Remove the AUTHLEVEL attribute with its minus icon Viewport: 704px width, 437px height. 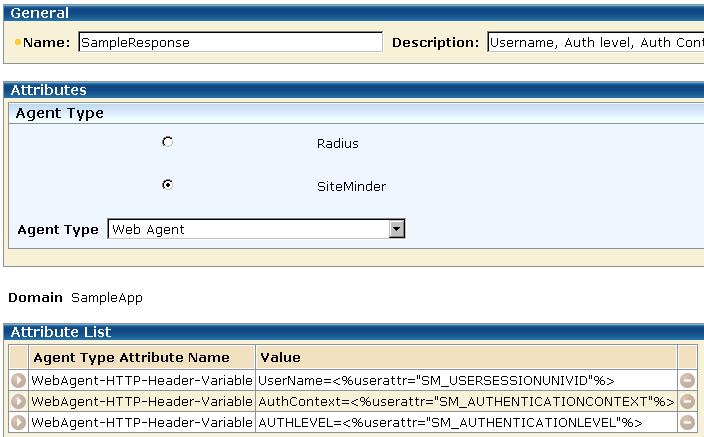click(x=687, y=422)
